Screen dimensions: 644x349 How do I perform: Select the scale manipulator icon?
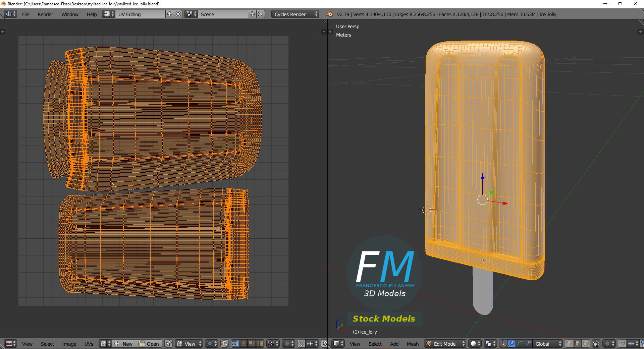[x=528, y=344]
